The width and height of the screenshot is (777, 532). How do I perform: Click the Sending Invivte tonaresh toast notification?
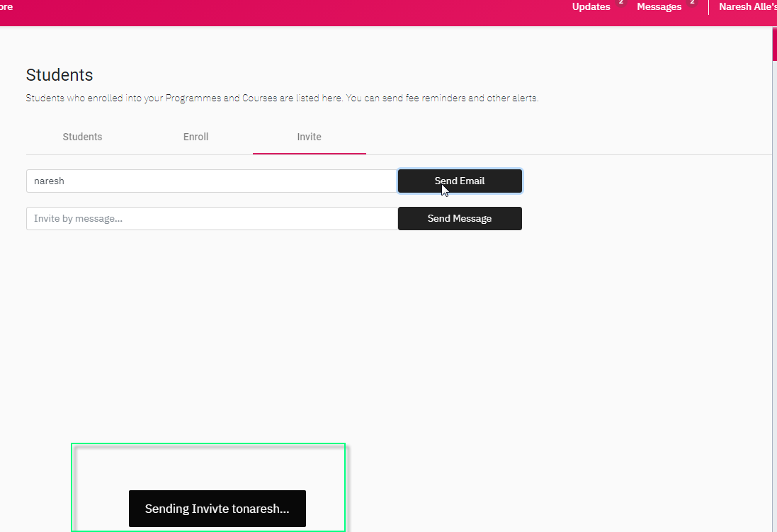[217, 509]
